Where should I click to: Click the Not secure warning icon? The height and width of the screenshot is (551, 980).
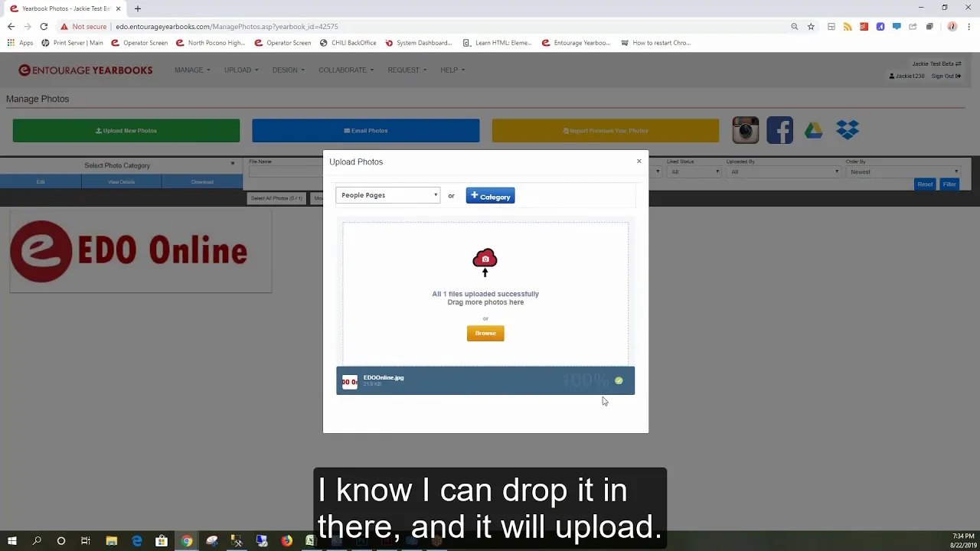pyautogui.click(x=64, y=26)
